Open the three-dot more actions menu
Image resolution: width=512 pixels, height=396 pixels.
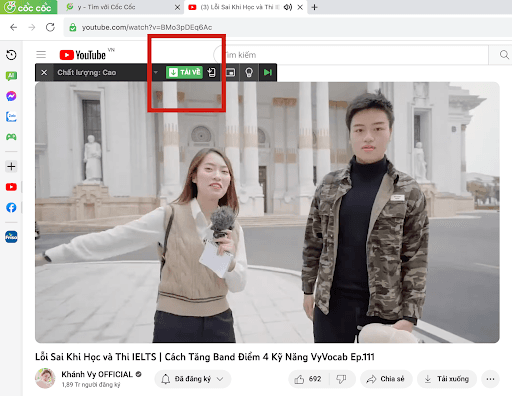490,379
